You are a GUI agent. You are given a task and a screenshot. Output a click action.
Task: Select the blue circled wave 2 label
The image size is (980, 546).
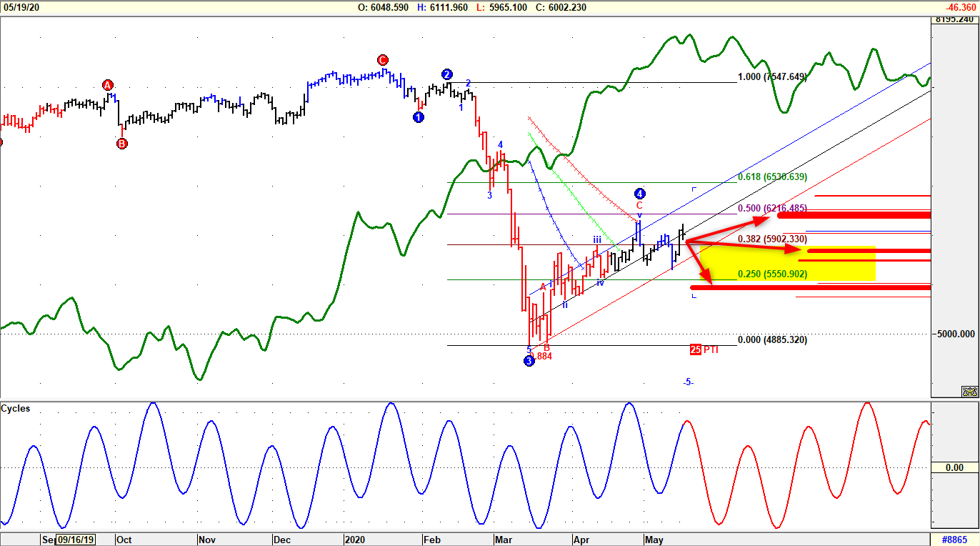pos(446,74)
